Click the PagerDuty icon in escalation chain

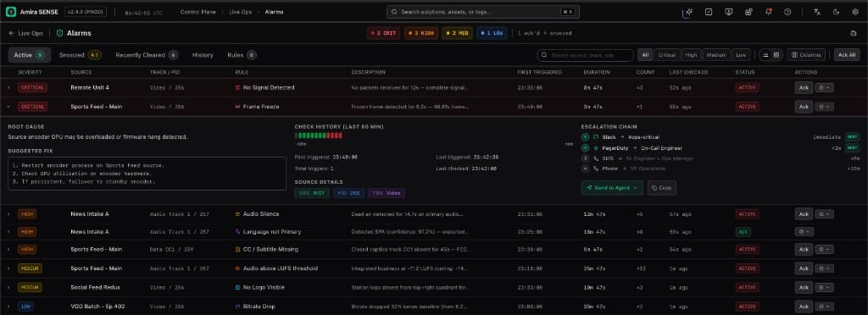596,147
